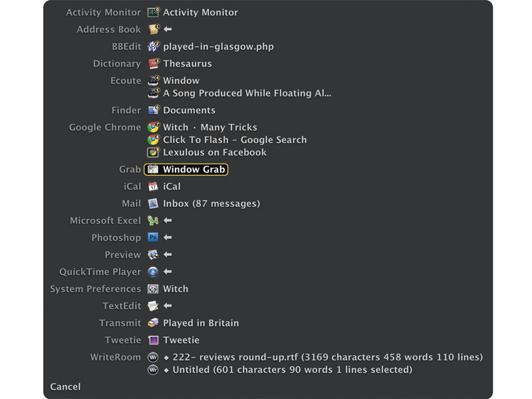Click the arrow next to QuickTime Player
Image resolution: width=532 pixels, height=399 pixels.
coord(168,272)
